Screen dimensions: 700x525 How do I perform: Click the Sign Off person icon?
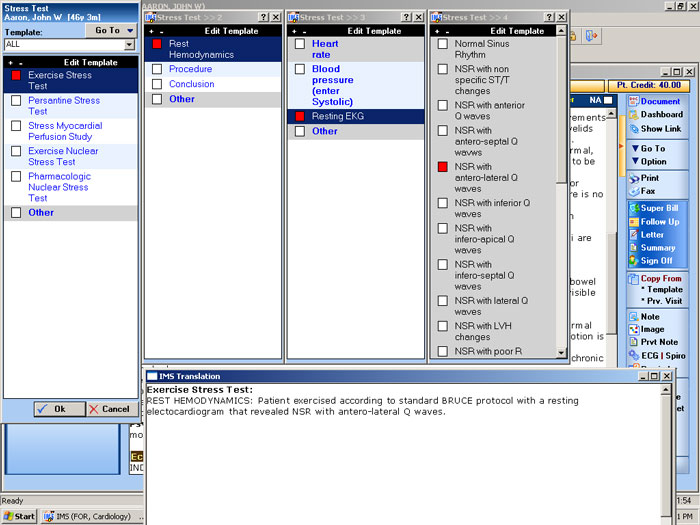click(633, 261)
